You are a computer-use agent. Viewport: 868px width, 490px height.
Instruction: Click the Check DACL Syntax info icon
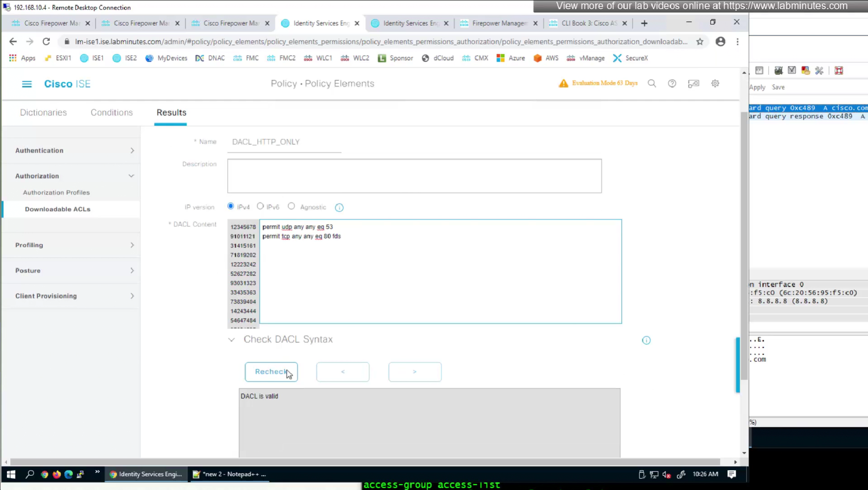(646, 340)
